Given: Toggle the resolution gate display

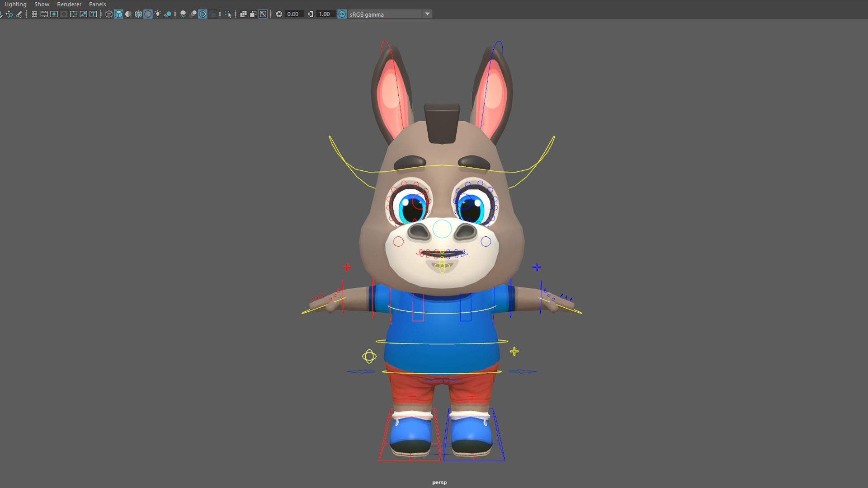Looking at the screenshot, I should [x=54, y=14].
